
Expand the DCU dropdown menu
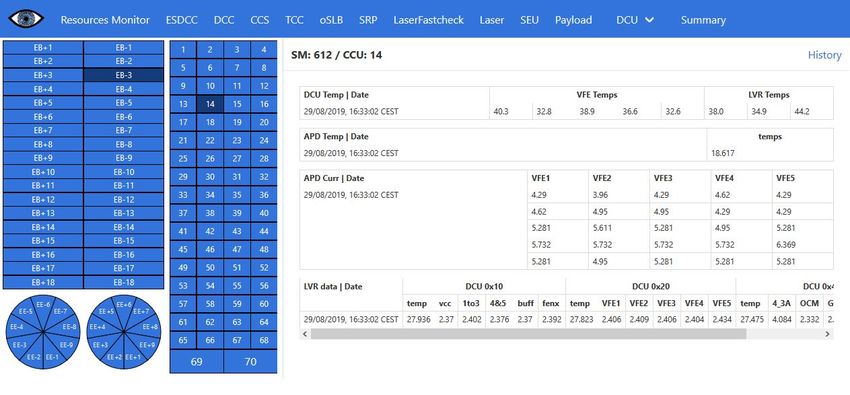[x=635, y=20]
